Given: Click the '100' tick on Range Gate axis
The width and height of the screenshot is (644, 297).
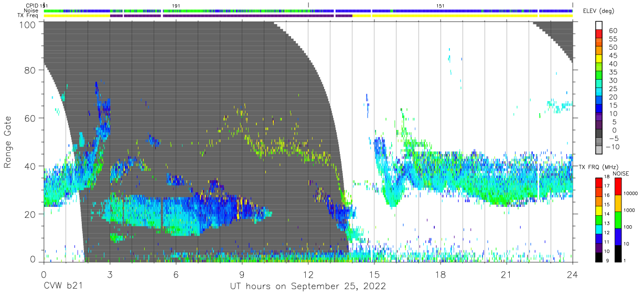Looking at the screenshot, I should (27, 24).
